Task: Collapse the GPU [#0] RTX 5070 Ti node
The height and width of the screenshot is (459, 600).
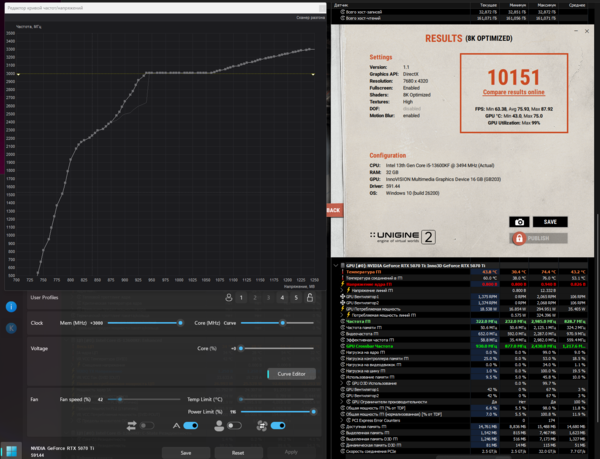Action: [336, 265]
